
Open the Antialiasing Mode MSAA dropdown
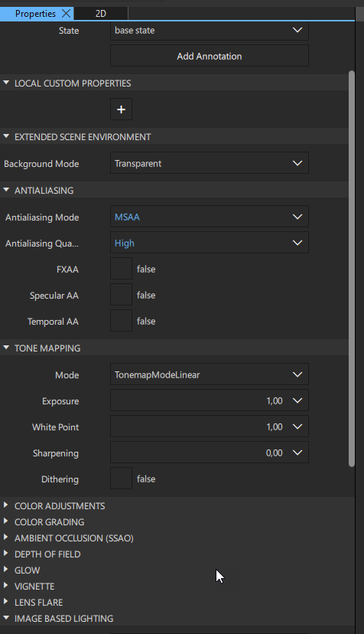210,217
